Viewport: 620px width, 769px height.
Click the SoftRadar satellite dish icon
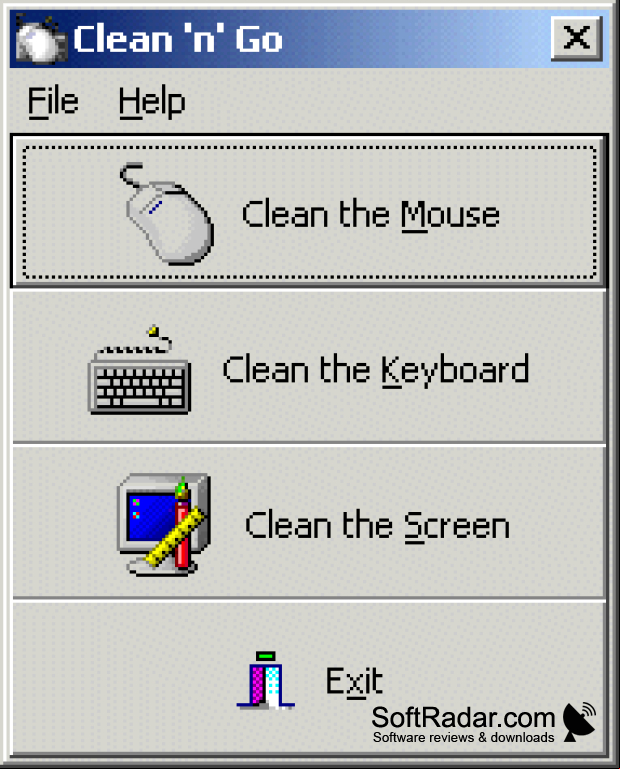tap(580, 722)
